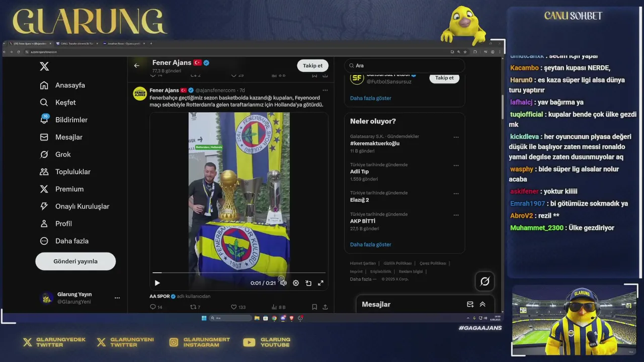Open the Erişilebilirlik footer link
This screenshot has width=644, height=362.
[x=381, y=271]
